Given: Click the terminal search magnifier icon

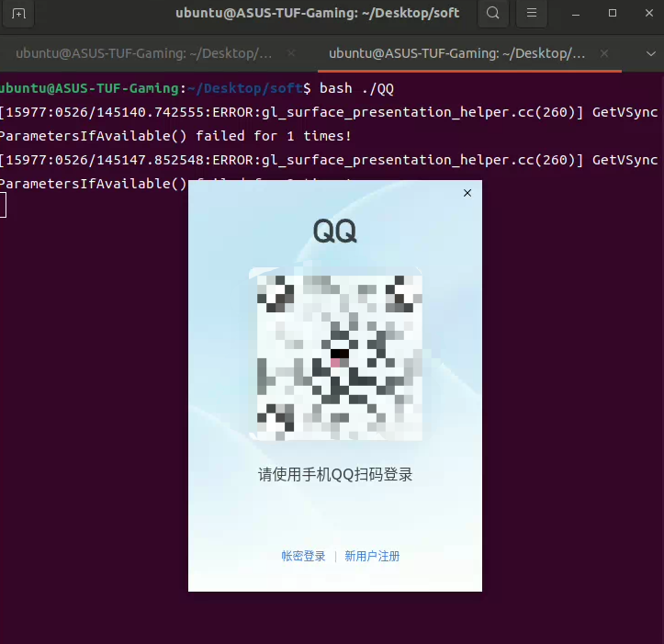Looking at the screenshot, I should click(x=493, y=13).
